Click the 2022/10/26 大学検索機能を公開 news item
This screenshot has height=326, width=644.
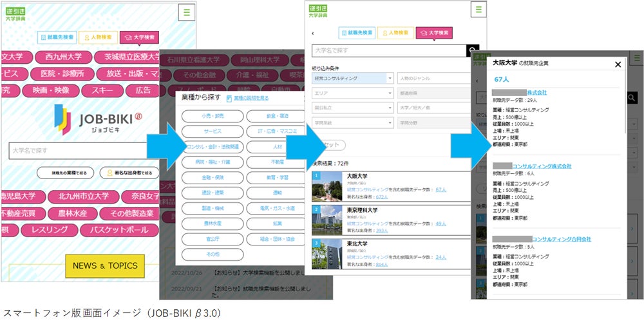238,273
